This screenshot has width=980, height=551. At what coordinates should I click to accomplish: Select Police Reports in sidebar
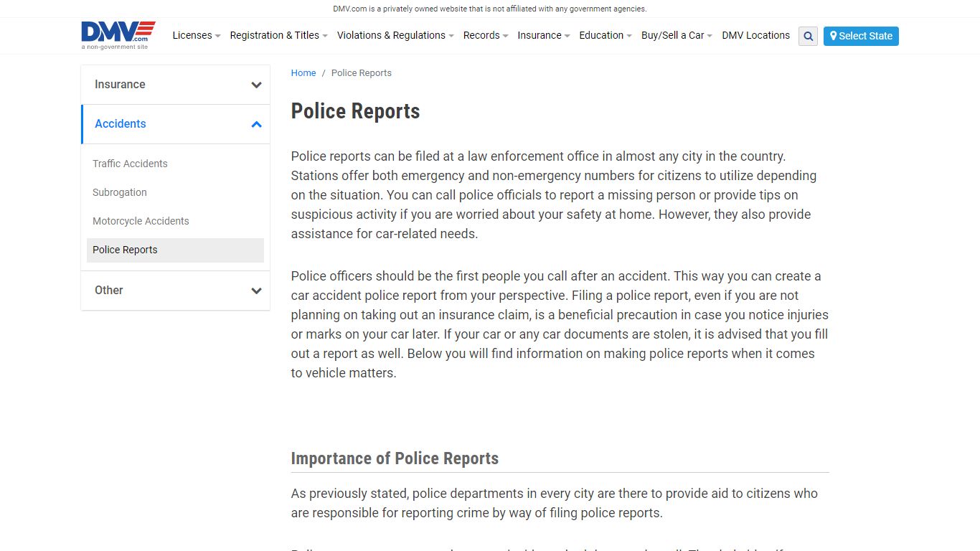click(x=175, y=250)
